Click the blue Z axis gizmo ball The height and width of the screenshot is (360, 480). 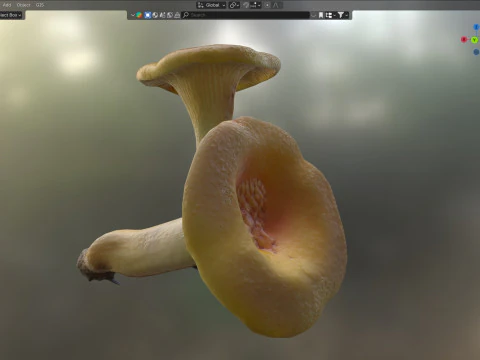(477, 27)
